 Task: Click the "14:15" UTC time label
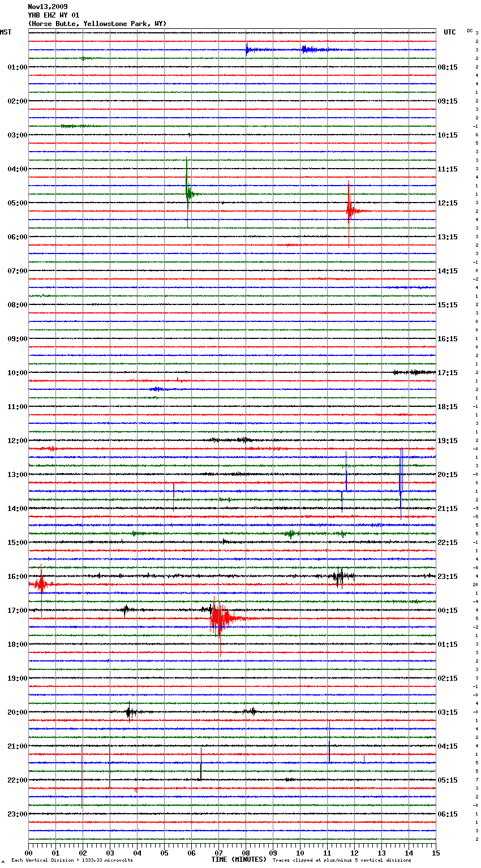pyautogui.click(x=448, y=271)
